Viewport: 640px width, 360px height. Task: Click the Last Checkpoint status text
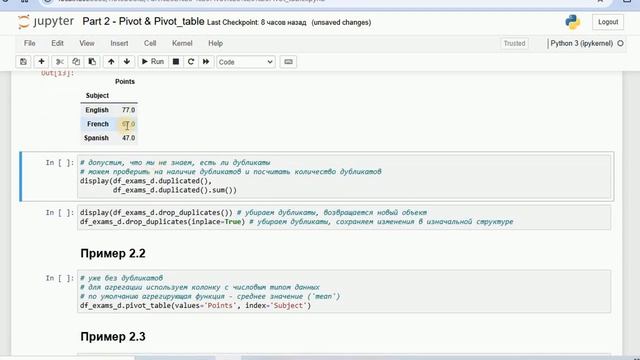click(x=256, y=22)
